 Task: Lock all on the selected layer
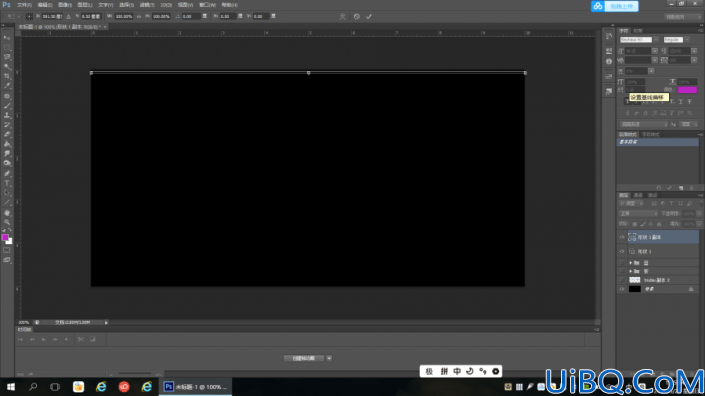click(x=659, y=224)
